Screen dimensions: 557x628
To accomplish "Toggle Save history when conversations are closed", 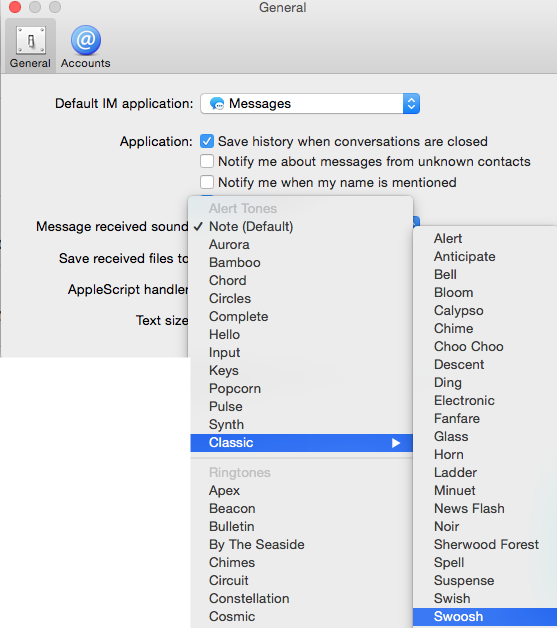I will coord(207,141).
